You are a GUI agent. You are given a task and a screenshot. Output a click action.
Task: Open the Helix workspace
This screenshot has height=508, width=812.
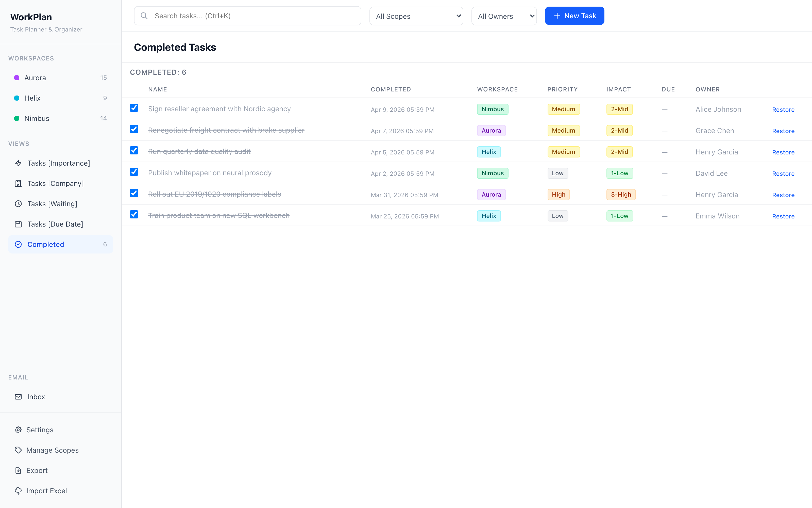point(60,98)
